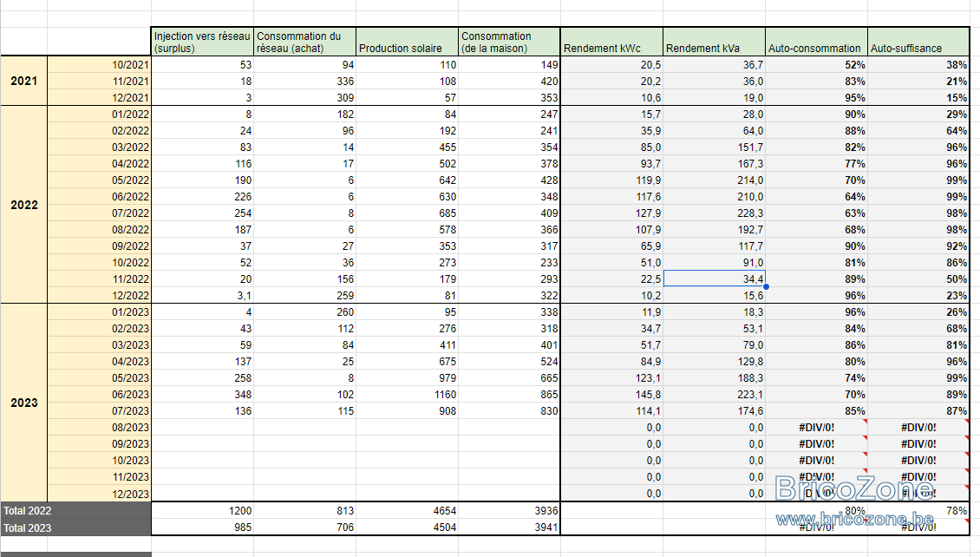Select the #DIV/0! auto-consommation cell for 08/2023

817,428
